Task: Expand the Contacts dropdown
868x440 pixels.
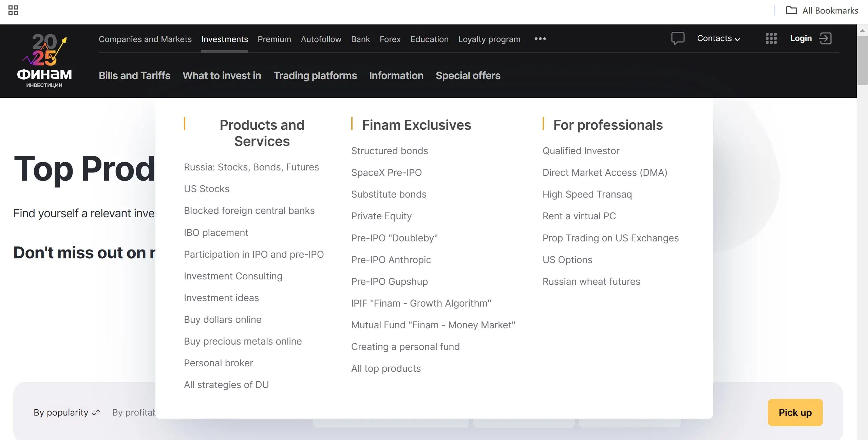Action: point(718,38)
